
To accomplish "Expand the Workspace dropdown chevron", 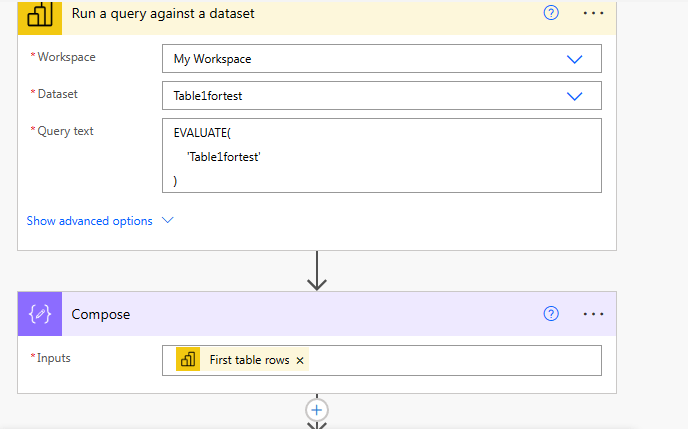I will [x=575, y=59].
